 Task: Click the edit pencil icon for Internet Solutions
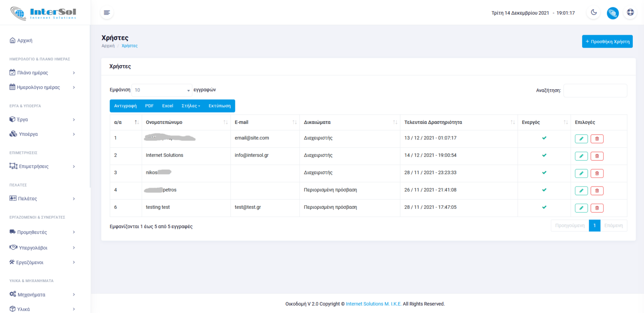pyautogui.click(x=581, y=156)
